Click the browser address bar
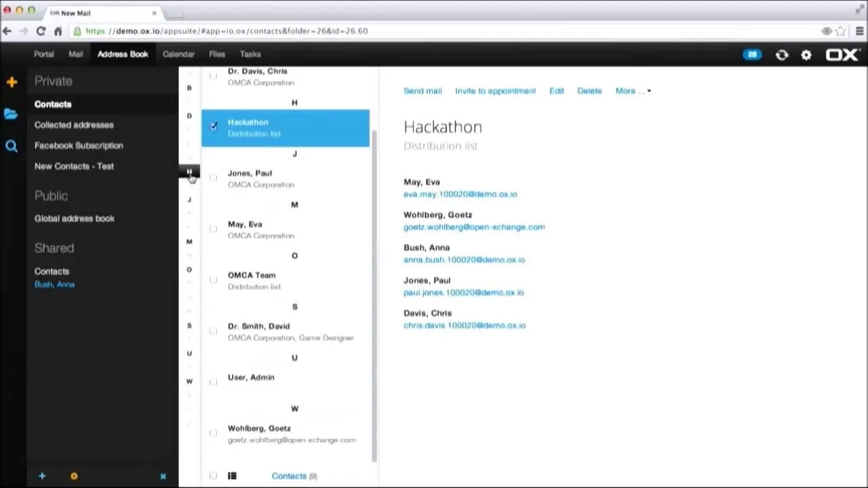 [x=448, y=31]
